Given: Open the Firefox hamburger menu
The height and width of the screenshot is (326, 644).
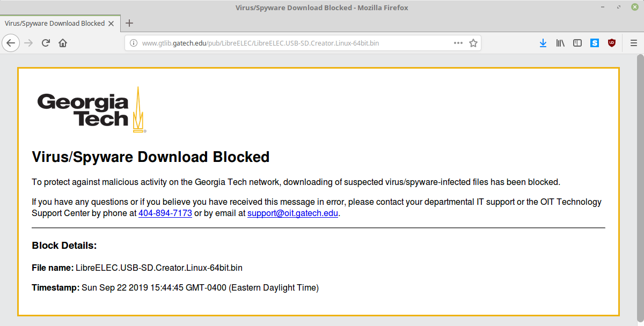Looking at the screenshot, I should (632, 43).
